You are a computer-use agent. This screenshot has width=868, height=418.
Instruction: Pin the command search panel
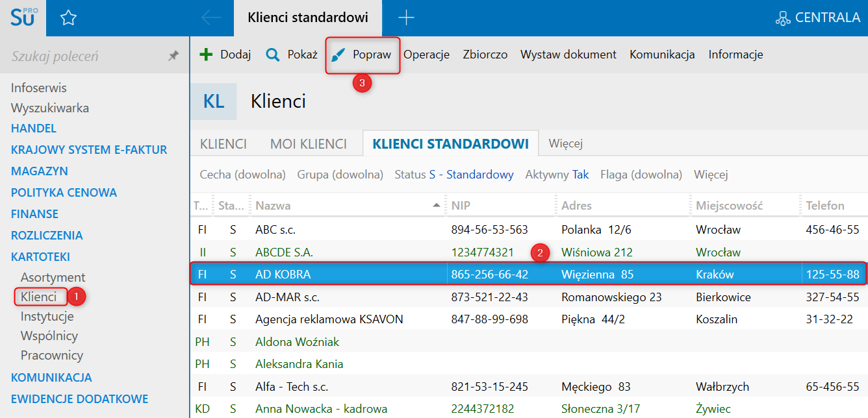tap(173, 56)
